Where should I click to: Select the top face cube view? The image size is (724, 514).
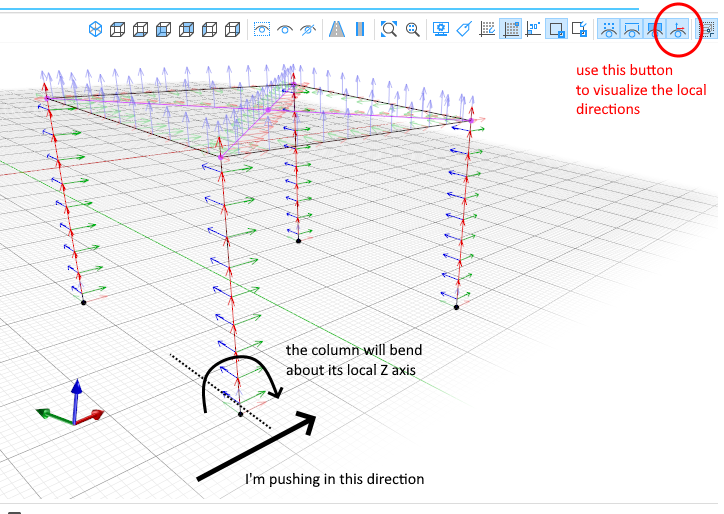[117, 30]
